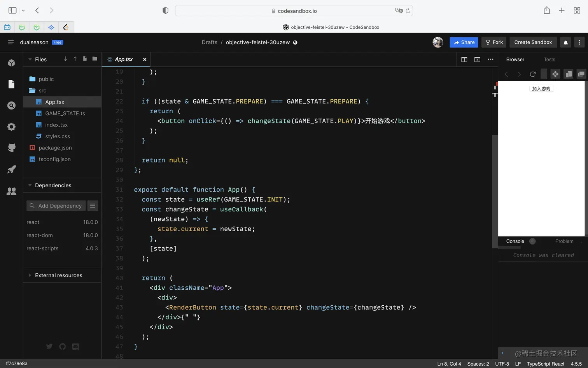
Task: Switch to the Tests tab
Action: tap(549, 60)
